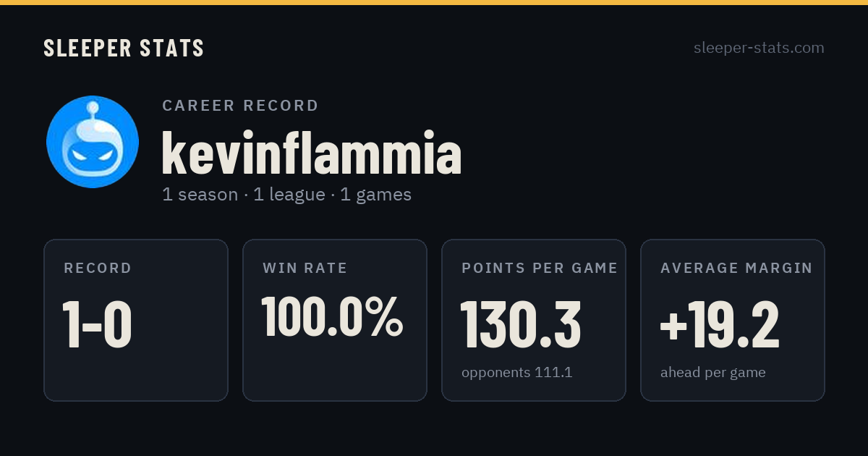Select the kevinflammia username heading
Image resolution: width=868 pixels, height=456 pixels.
click(312, 153)
